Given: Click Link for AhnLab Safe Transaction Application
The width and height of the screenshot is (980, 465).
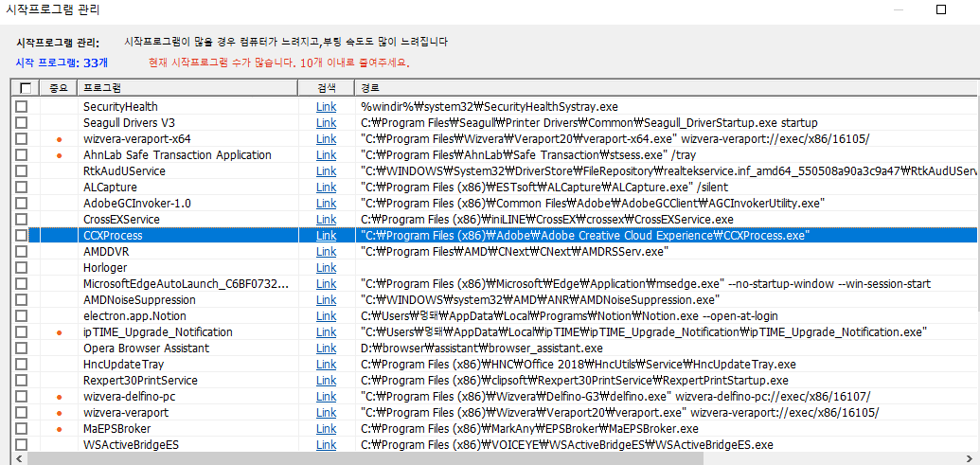Looking at the screenshot, I should coord(327,155).
